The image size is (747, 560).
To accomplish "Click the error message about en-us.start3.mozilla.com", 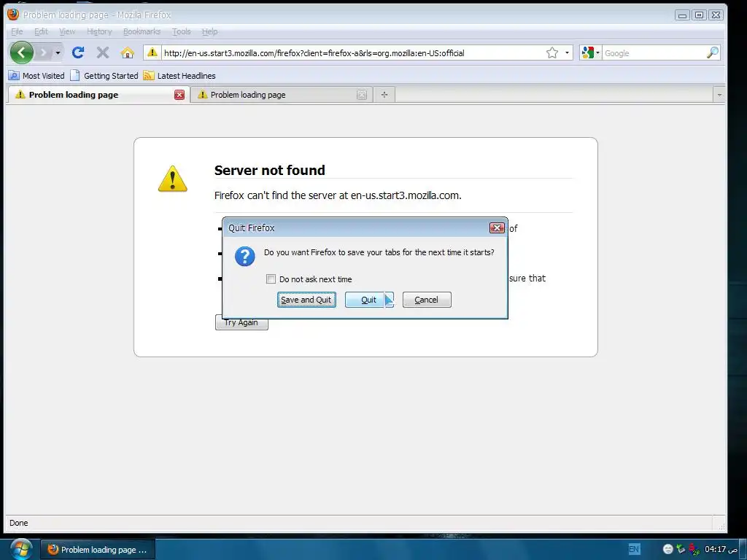I will click(x=338, y=195).
